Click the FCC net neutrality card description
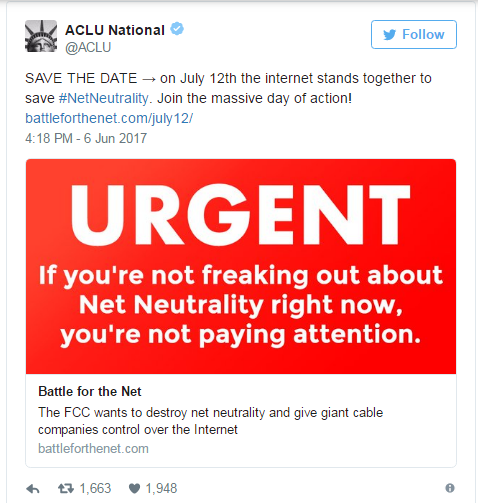The height and width of the screenshot is (503, 478). pos(210,421)
